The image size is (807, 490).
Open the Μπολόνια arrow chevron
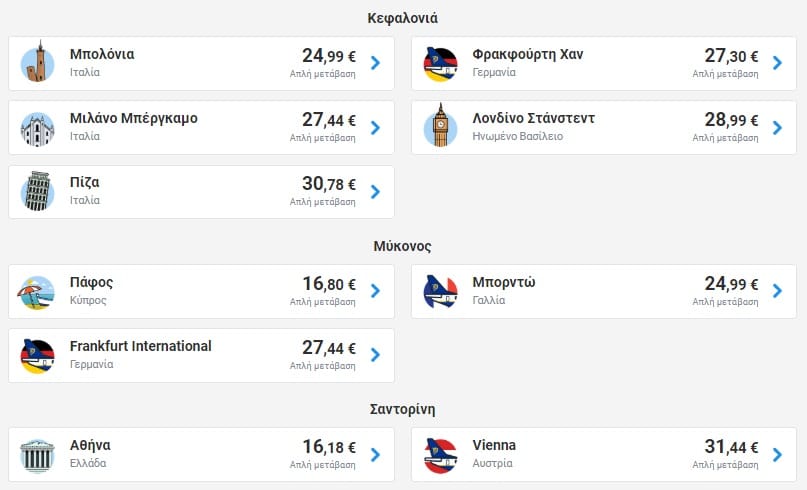[x=375, y=63]
